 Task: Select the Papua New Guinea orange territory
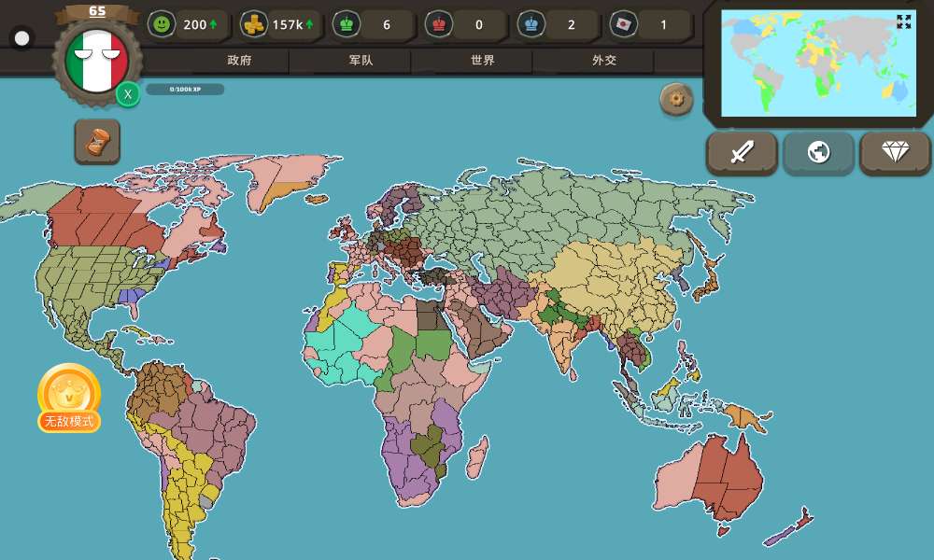coord(744,416)
